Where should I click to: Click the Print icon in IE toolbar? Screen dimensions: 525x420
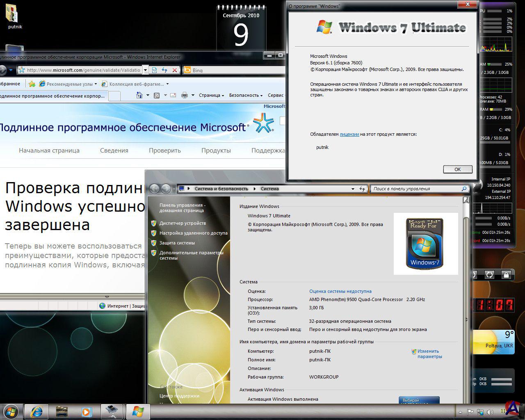pyautogui.click(x=185, y=95)
